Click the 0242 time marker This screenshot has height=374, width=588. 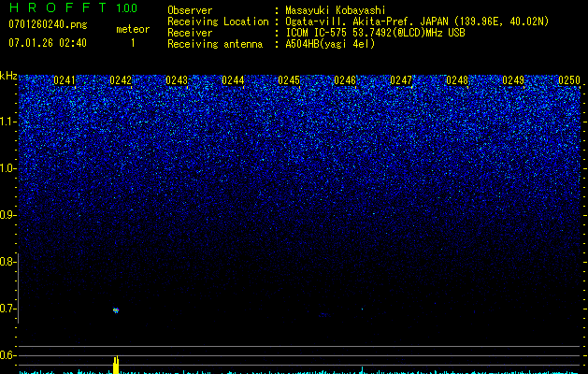[x=121, y=80]
